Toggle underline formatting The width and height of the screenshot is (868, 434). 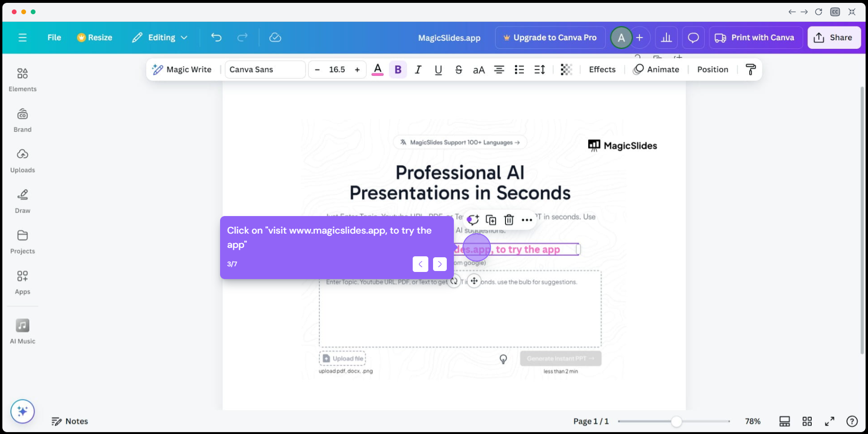[438, 70]
